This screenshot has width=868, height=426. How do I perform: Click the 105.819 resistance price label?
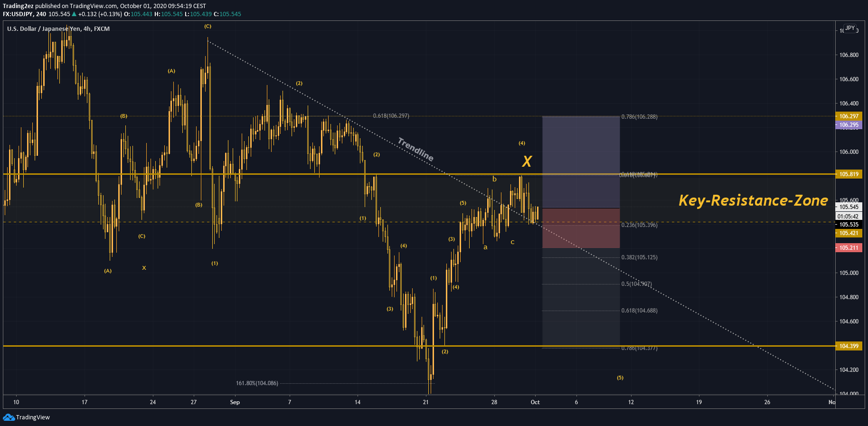[849, 174]
